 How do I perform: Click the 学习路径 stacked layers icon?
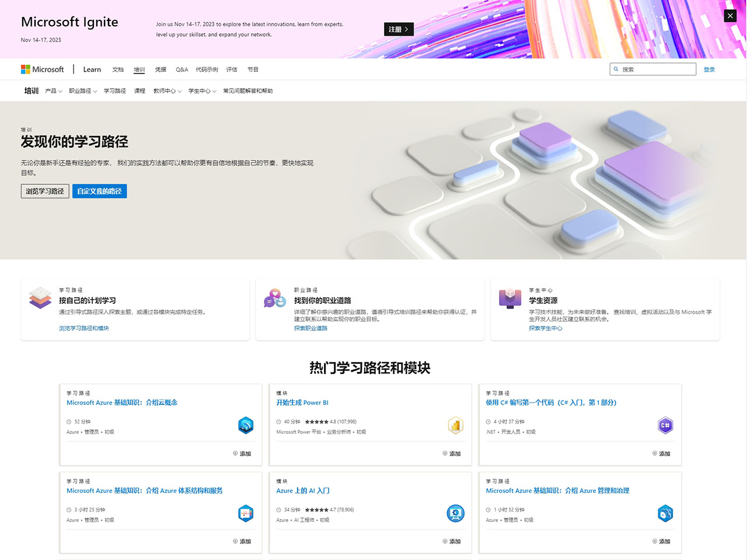40,297
